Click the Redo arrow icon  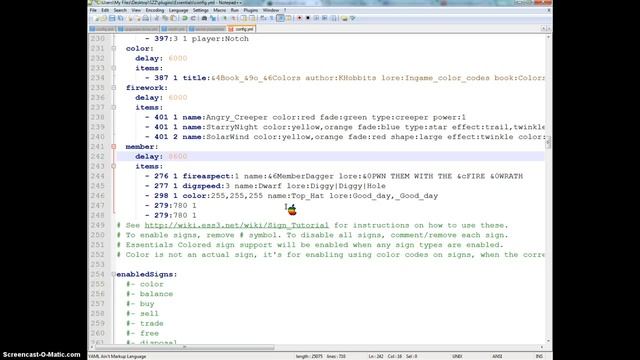pyautogui.click(x=193, y=18)
